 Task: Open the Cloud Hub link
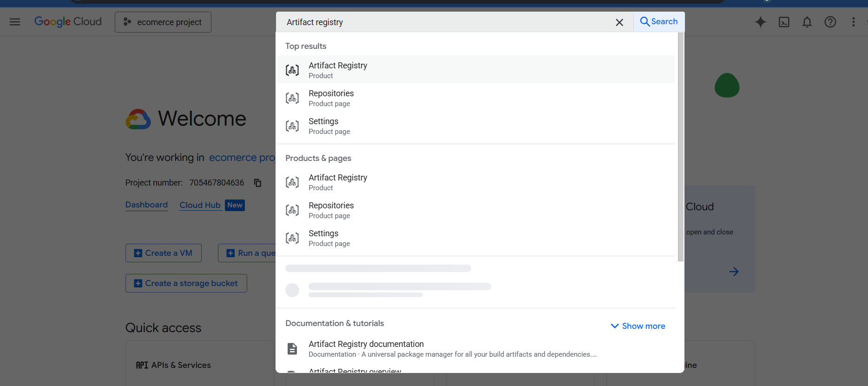(200, 205)
